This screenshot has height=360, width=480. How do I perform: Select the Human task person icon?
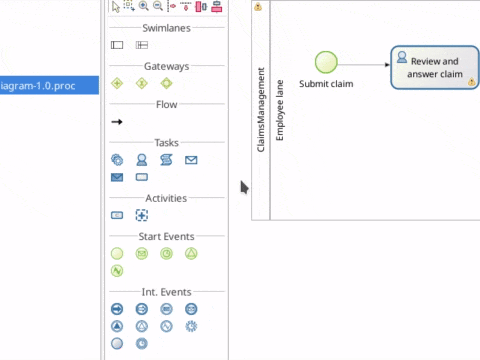[142, 160]
